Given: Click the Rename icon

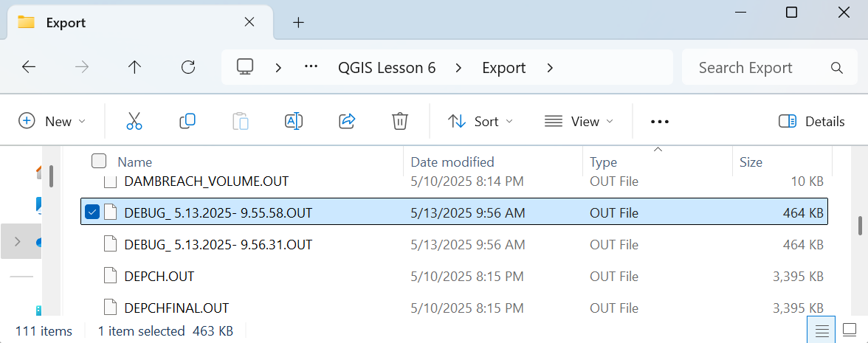Looking at the screenshot, I should [294, 121].
